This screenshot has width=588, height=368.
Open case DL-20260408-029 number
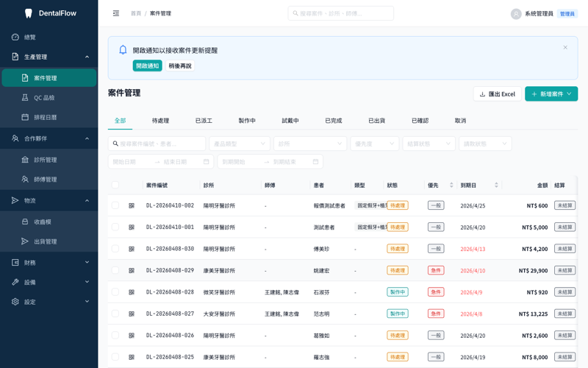[x=170, y=270]
